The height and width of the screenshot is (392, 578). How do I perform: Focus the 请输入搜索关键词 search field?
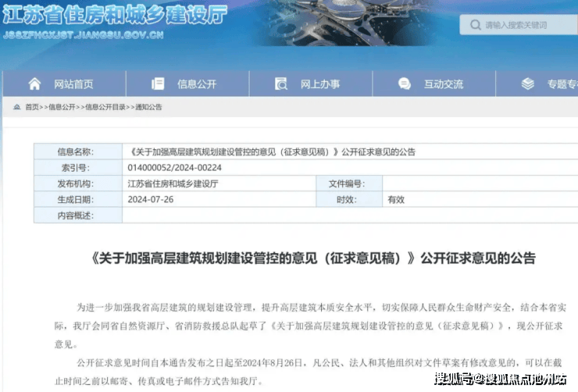519,25
